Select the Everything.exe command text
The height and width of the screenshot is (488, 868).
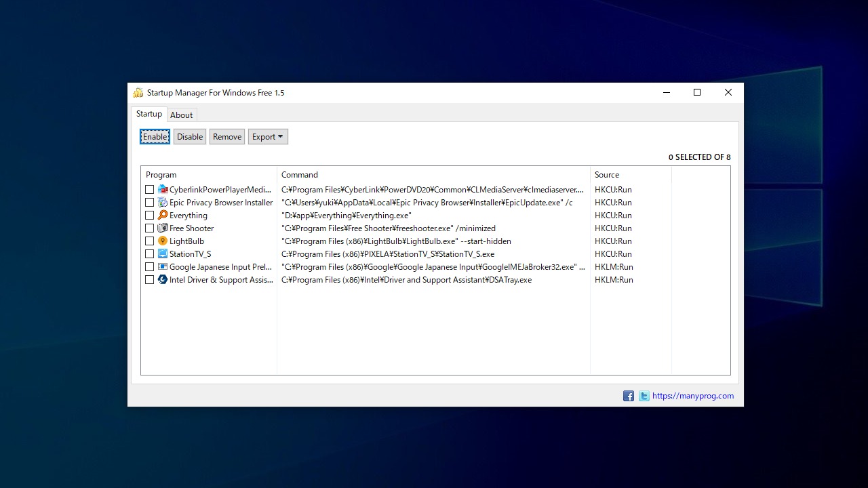coord(347,216)
